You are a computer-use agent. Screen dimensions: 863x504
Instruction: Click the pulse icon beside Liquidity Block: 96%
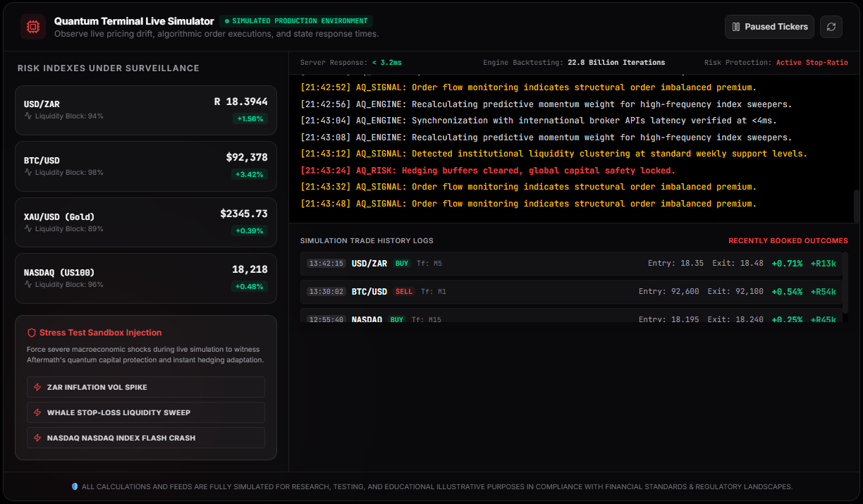[x=28, y=284]
